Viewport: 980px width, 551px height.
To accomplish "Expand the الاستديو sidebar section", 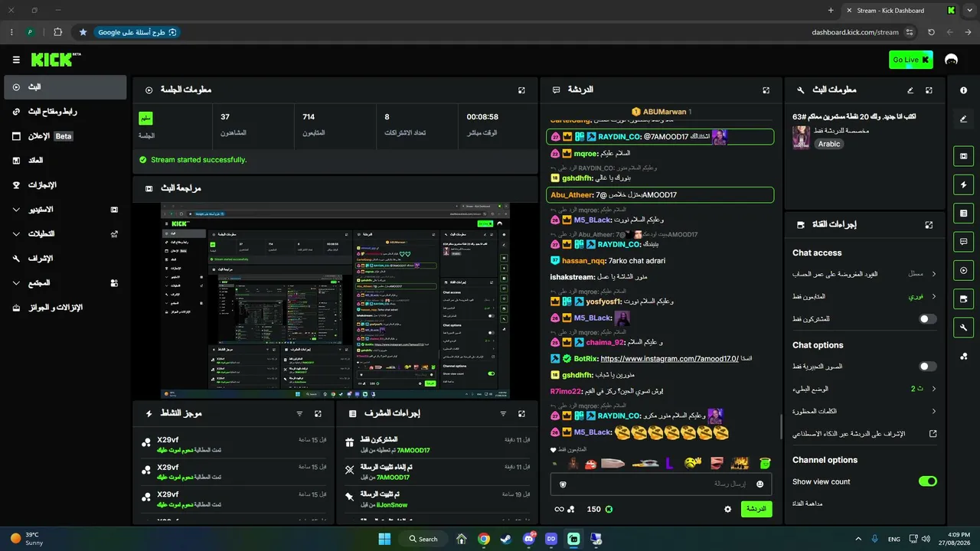I will pyautogui.click(x=65, y=209).
